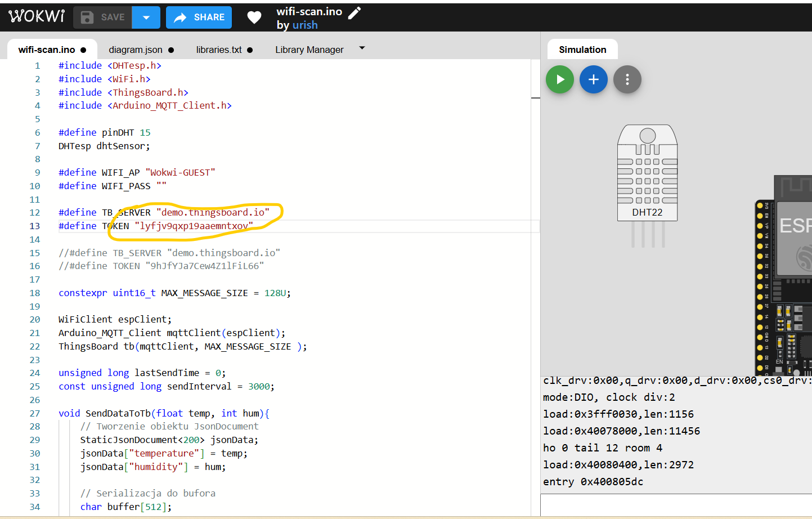Click the text '#include <Arduino_MQTT_Client.h>'
Viewport: 812px width, 519px height.
(x=145, y=105)
